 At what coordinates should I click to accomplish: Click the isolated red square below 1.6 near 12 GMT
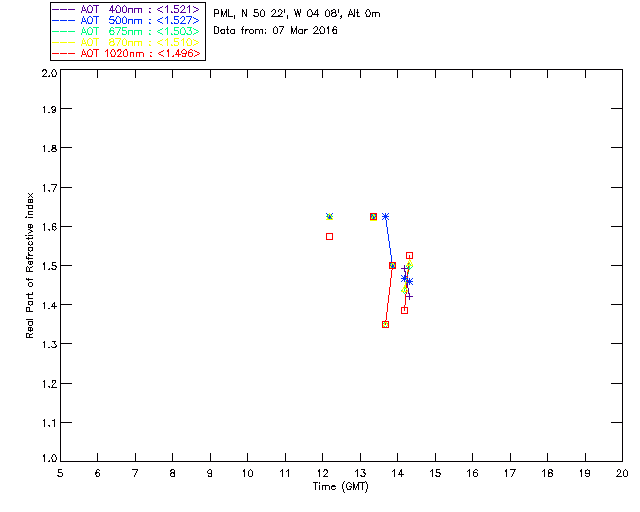coord(329,236)
